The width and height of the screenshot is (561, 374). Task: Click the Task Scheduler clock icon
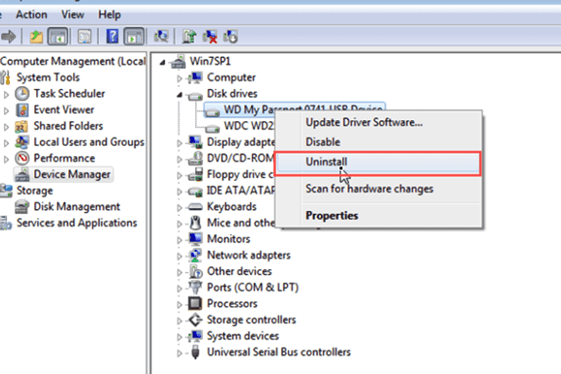[22, 94]
